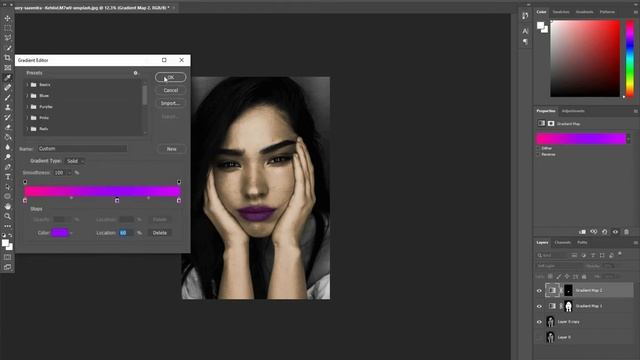Image resolution: width=640 pixels, height=360 pixels.
Task: Click OK in the Gradient Editor
Action: coord(171,77)
